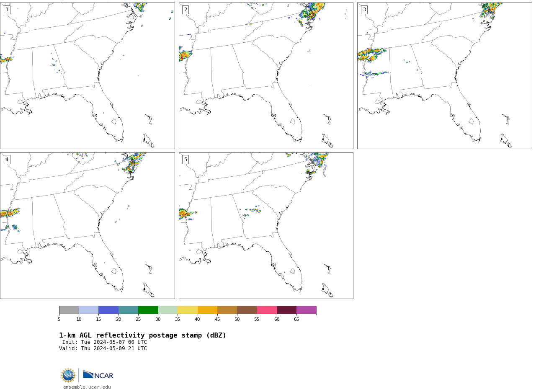Click the green 25-30 dBZ swatch

pyautogui.click(x=148, y=310)
